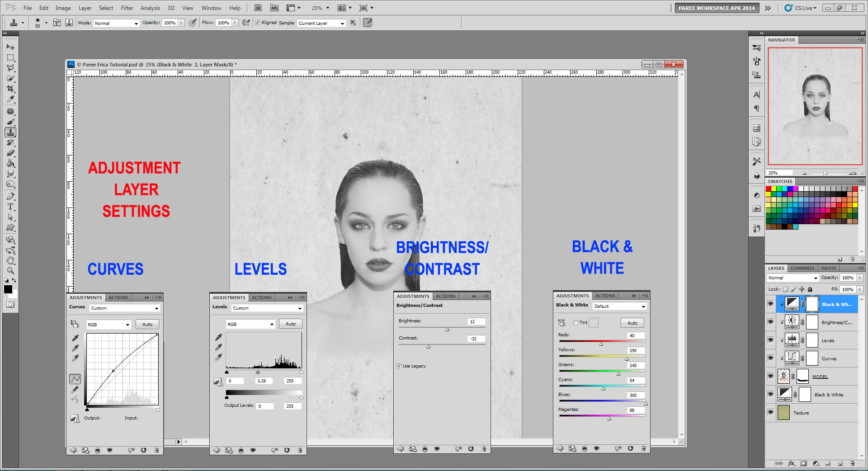Choose the Eyedropper tool
Image resolution: width=868 pixels, height=471 pixels.
point(10,99)
